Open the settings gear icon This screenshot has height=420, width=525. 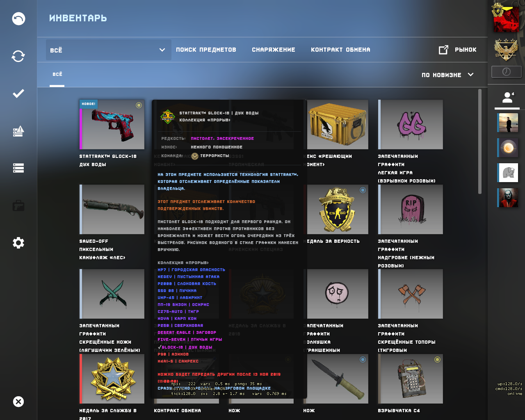click(x=18, y=243)
